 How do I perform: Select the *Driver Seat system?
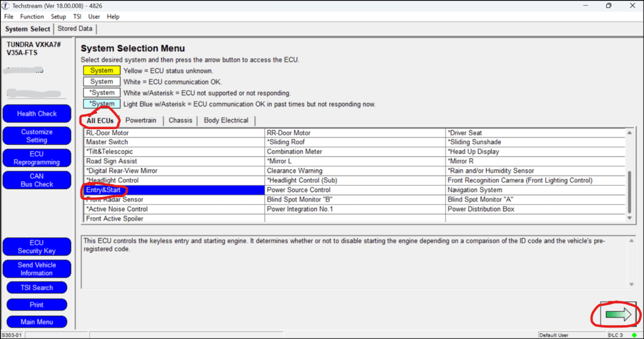pyautogui.click(x=536, y=133)
